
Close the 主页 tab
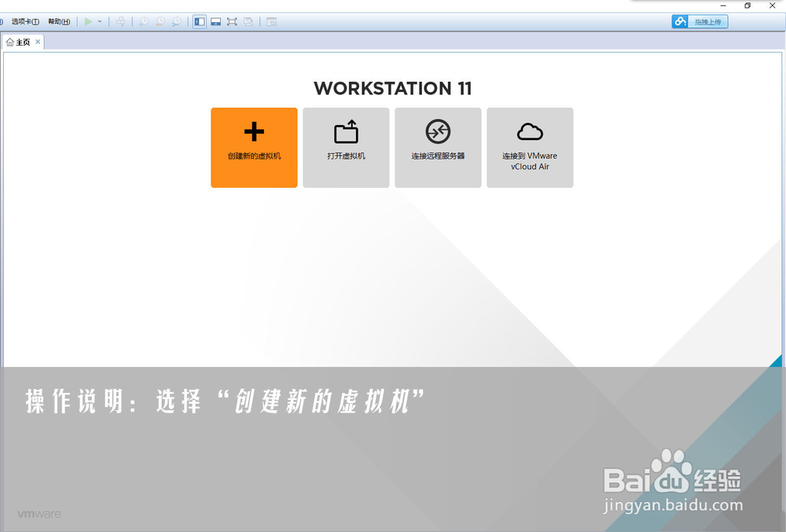tap(38, 42)
